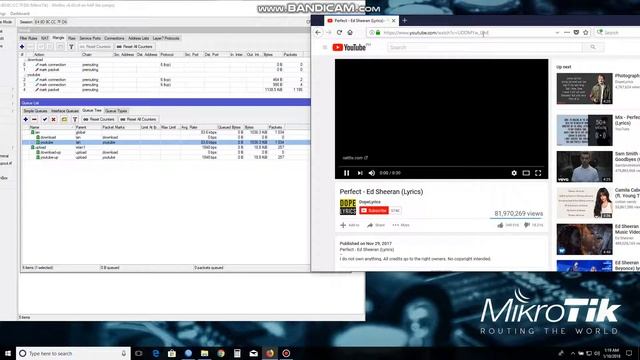
Task: Click Reset Counters in Queue List
Action: tap(99, 119)
